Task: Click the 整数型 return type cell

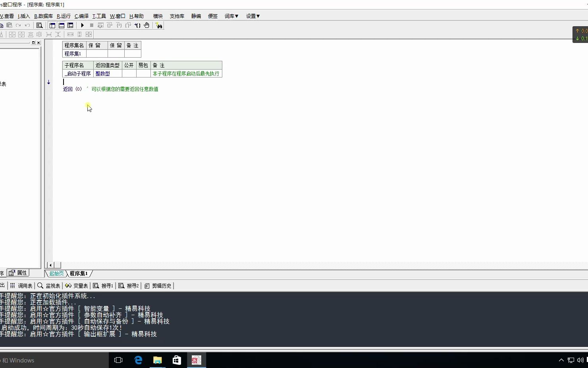Action: (108, 74)
